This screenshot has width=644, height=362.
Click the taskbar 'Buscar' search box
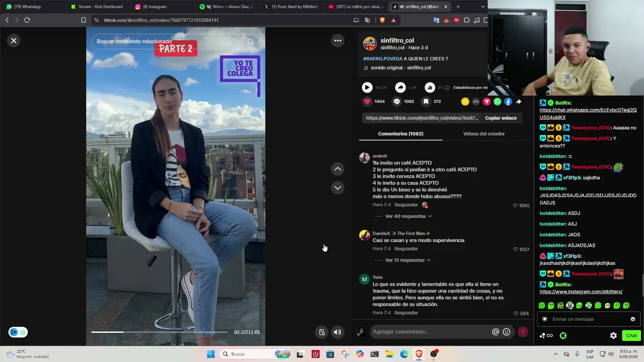257,354
